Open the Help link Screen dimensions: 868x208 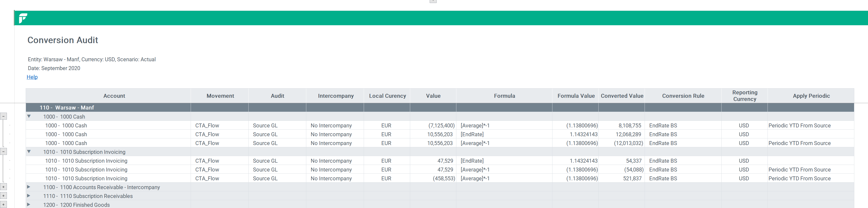[x=32, y=77]
